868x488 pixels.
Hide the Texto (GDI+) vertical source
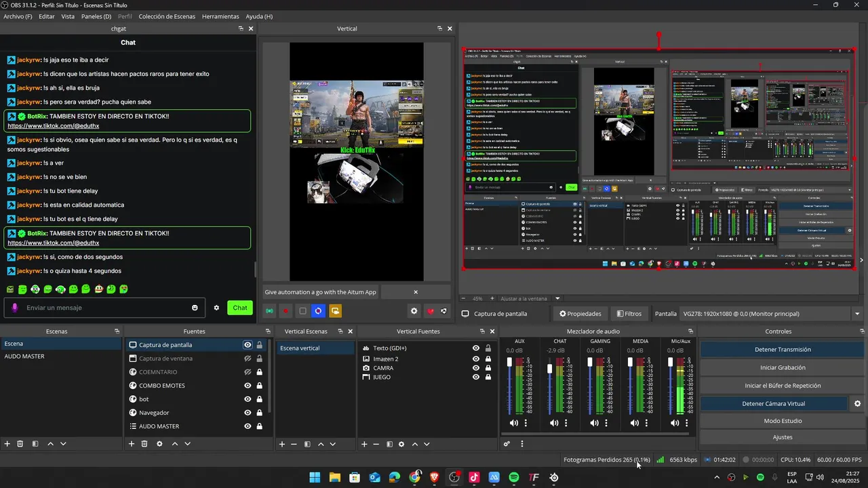[476, 348]
